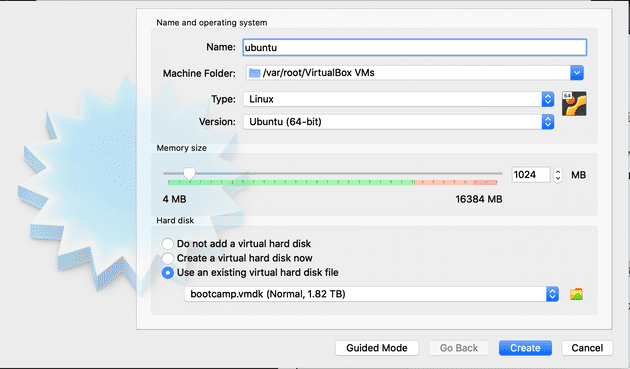
Task: Open the bootcamp.vmdk disk selection dropdown
Action: (x=371, y=294)
